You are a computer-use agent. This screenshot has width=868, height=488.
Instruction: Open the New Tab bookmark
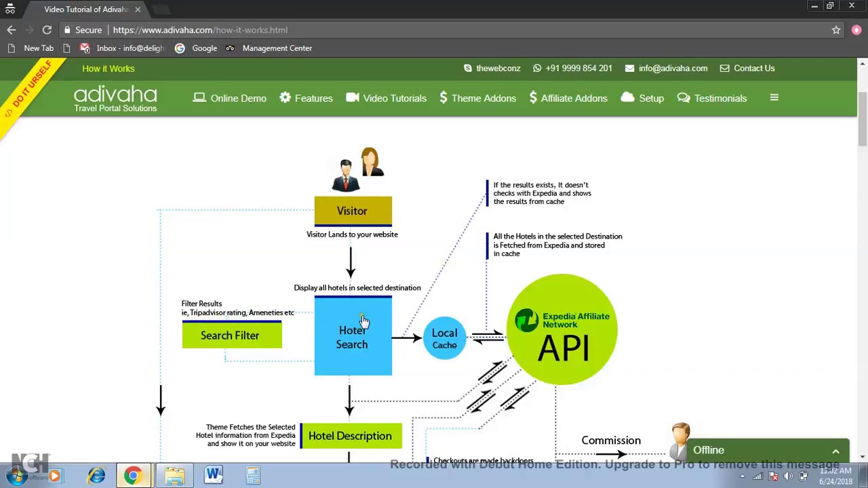[x=31, y=48]
